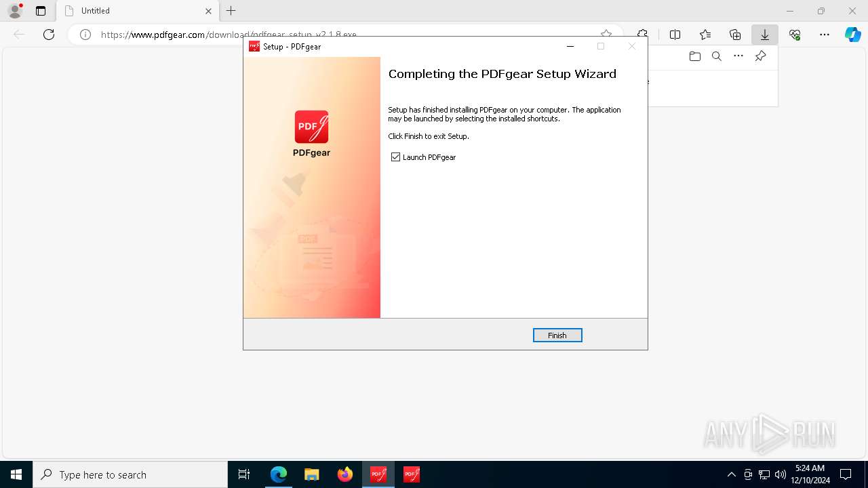Minimize the Edge browser window
Screen dimensions: 868x488
pyautogui.click(x=790, y=11)
